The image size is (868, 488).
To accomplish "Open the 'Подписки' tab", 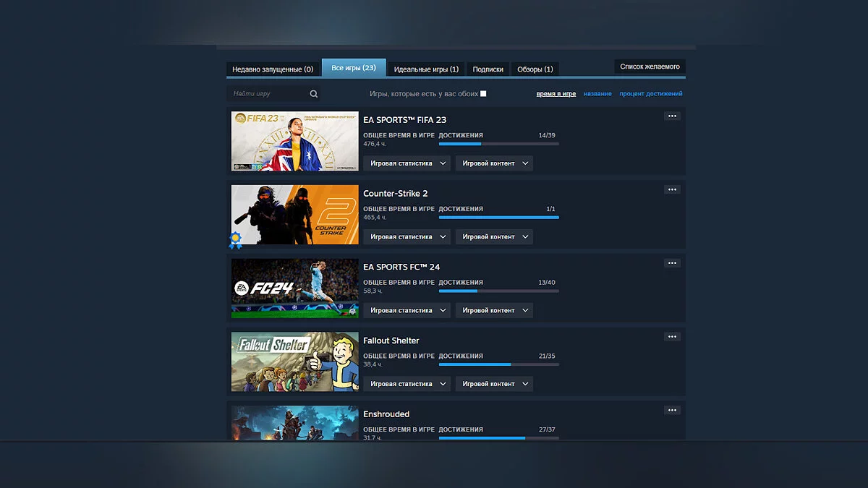I will coord(488,69).
